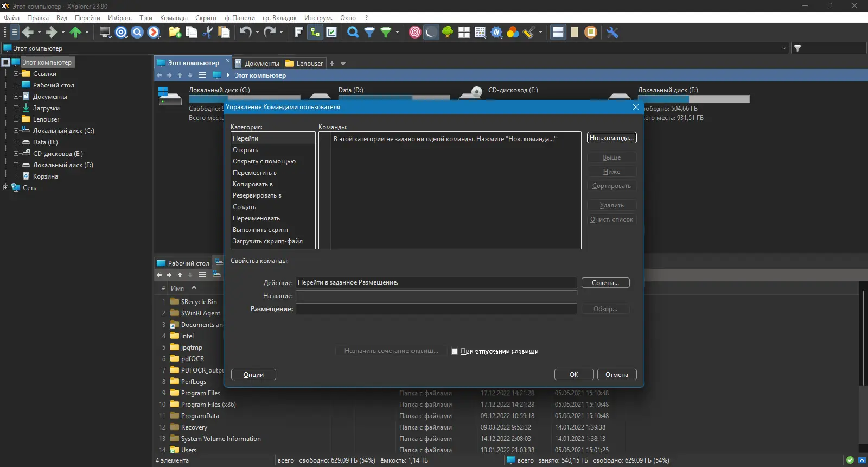Image resolution: width=868 pixels, height=467 pixels.
Task: Click the blue magnifier Find Files icon
Action: point(353,33)
